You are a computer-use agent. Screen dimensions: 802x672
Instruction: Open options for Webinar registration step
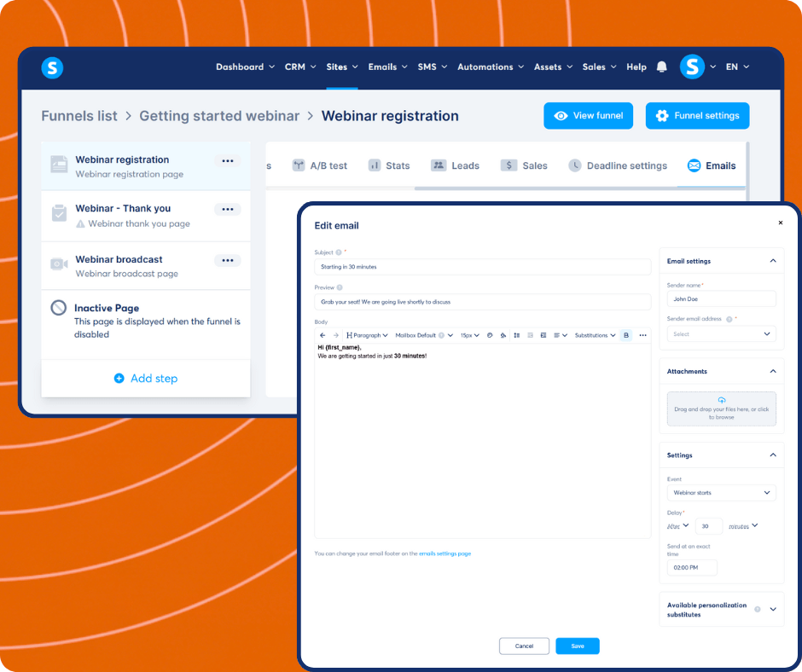228,160
